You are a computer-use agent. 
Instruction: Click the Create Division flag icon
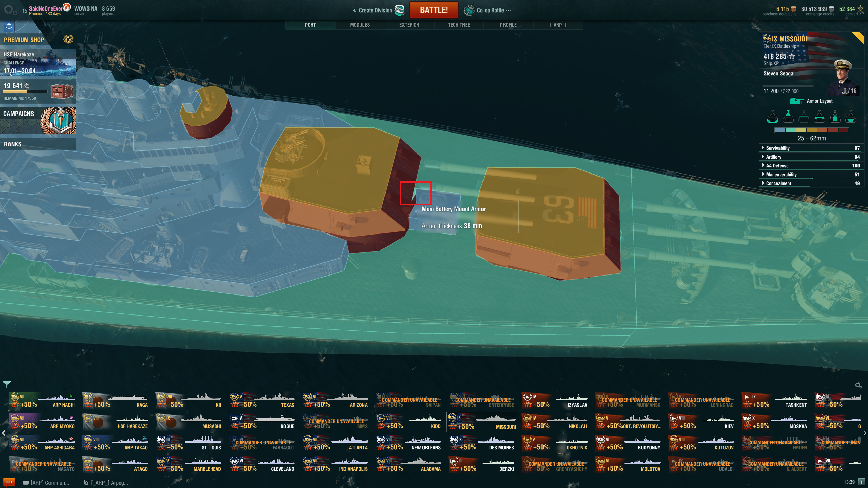(400, 10)
